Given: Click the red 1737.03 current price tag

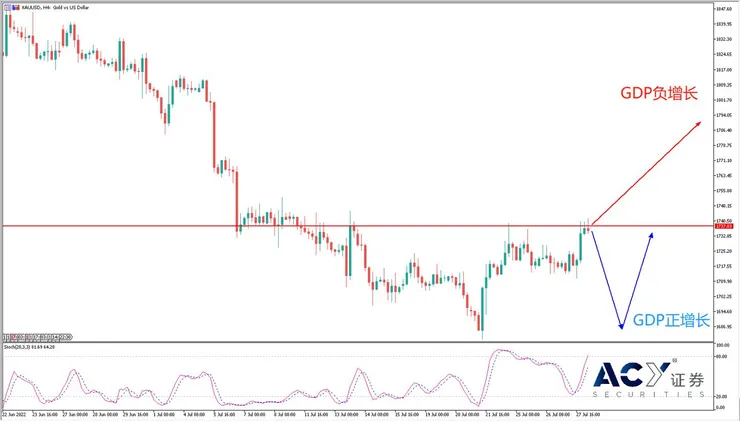Looking at the screenshot, I should (x=723, y=227).
